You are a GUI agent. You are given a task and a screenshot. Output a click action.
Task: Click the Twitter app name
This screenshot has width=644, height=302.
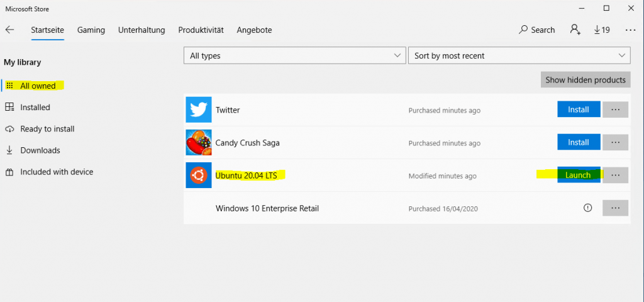pyautogui.click(x=228, y=110)
